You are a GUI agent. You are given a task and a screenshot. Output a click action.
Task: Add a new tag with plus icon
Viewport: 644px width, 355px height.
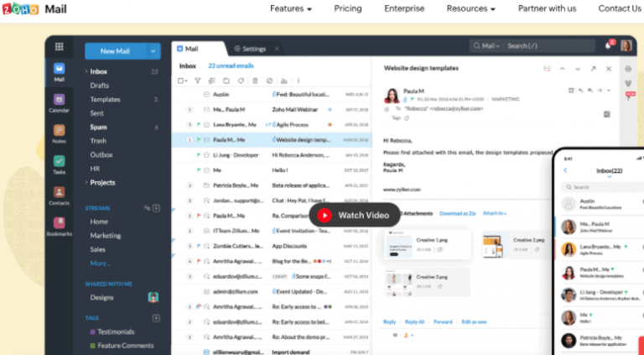(x=157, y=318)
